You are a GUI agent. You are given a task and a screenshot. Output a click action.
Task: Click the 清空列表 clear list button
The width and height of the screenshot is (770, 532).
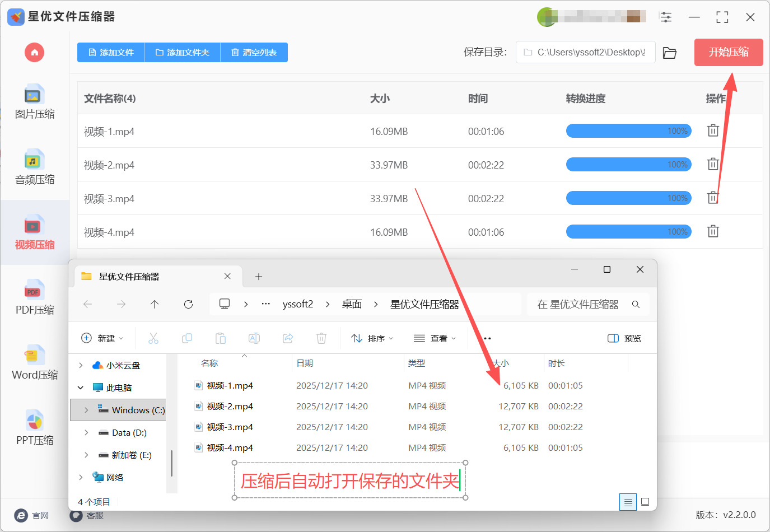[254, 53]
